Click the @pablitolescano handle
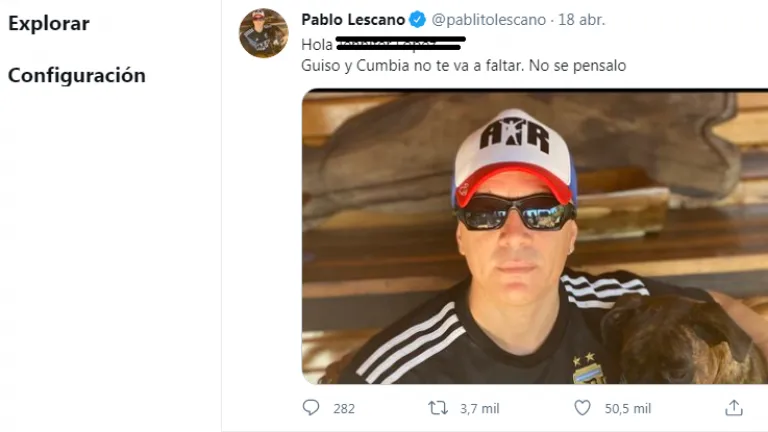The image size is (768, 432). click(x=488, y=20)
